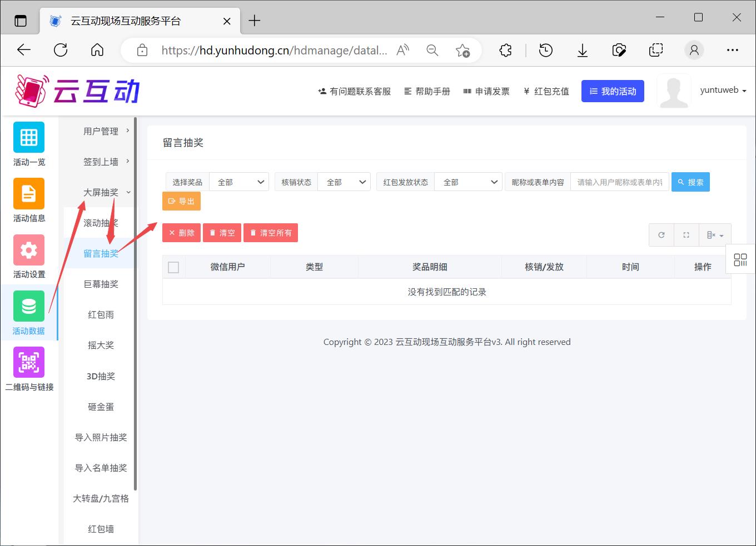Open 我的活动 button
This screenshot has height=546, width=756.
[x=613, y=91]
